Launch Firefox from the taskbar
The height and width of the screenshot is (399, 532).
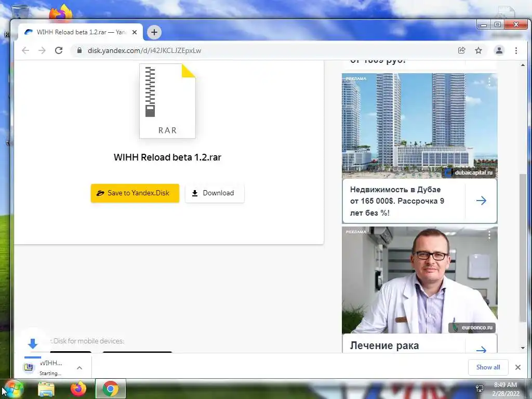click(x=78, y=389)
